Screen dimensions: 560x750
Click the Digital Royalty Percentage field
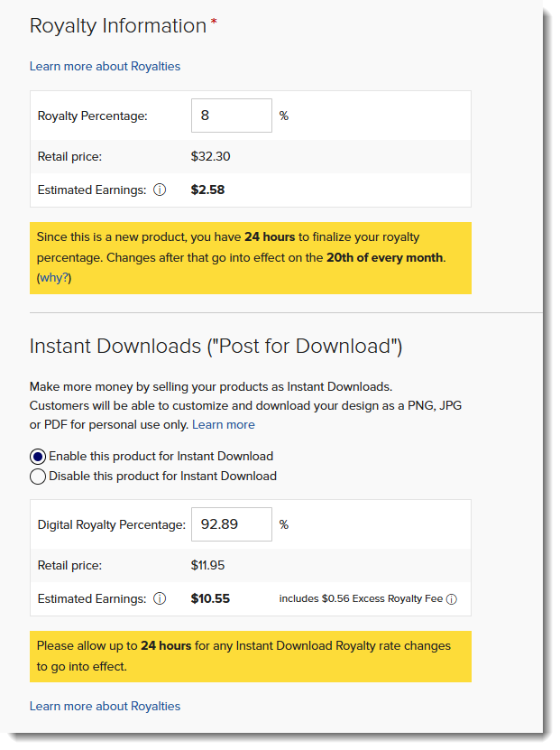tap(231, 524)
